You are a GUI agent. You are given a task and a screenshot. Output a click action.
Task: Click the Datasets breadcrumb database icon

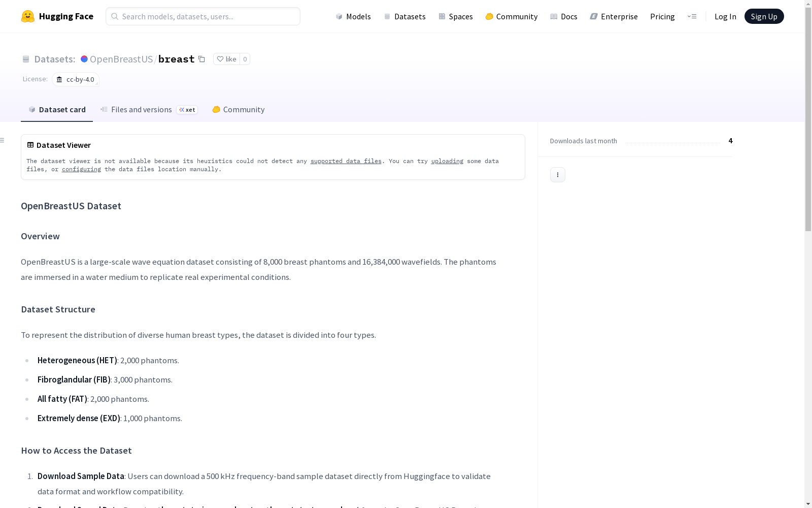tap(26, 59)
